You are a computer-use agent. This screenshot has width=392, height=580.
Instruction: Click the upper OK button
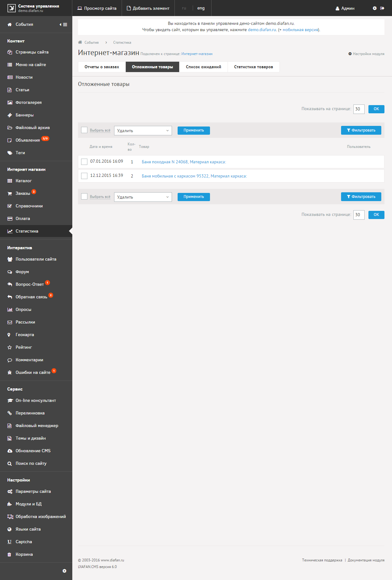point(376,109)
